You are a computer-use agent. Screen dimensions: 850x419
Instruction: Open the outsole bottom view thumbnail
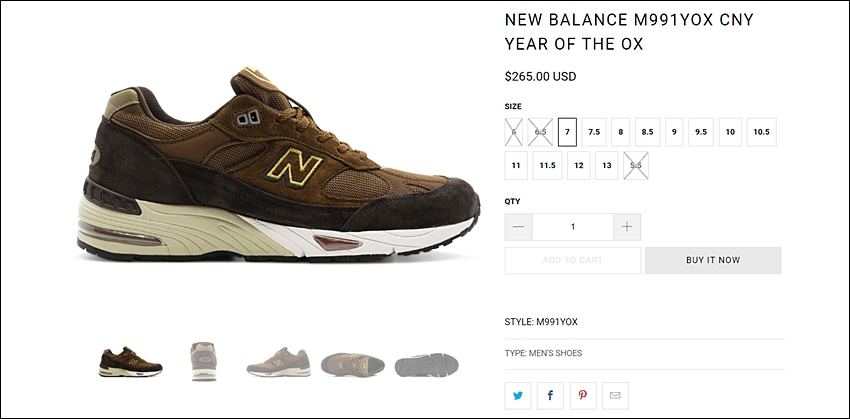427,365
